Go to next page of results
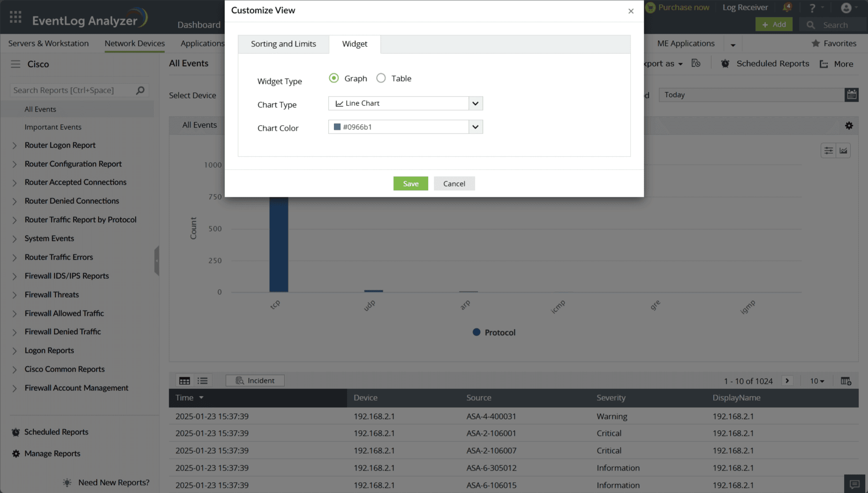This screenshot has height=493, width=868. 787,381
